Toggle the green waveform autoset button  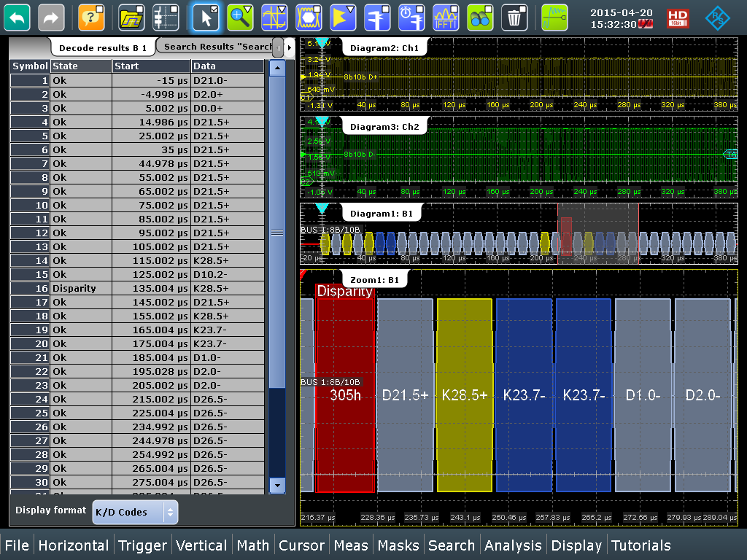(x=554, y=17)
